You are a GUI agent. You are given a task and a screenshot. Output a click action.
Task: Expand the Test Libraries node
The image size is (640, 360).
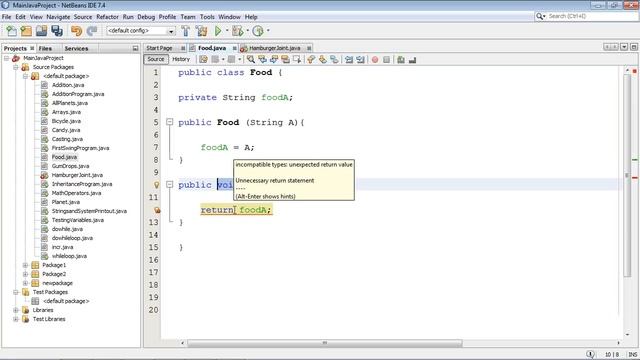(x=16, y=319)
